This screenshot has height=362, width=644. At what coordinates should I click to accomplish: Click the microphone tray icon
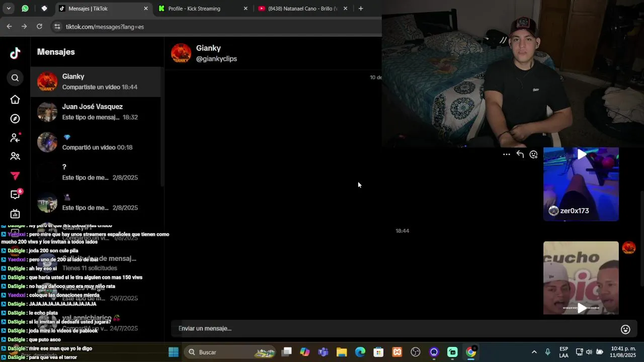547,352
